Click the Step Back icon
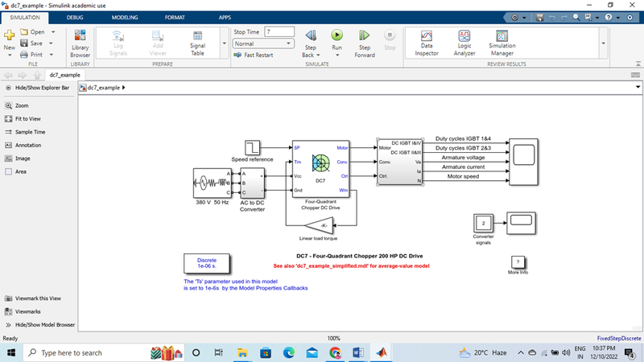 coord(311,35)
